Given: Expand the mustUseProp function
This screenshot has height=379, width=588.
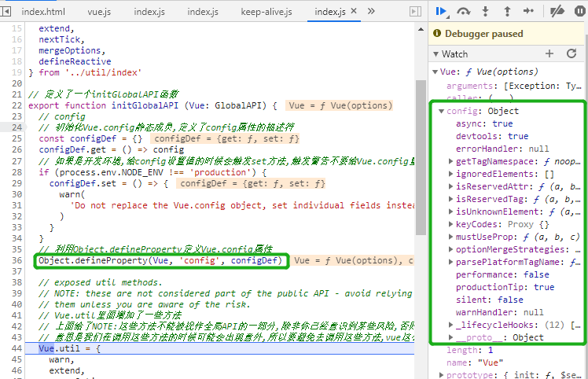Looking at the screenshot, I should click(x=450, y=237).
